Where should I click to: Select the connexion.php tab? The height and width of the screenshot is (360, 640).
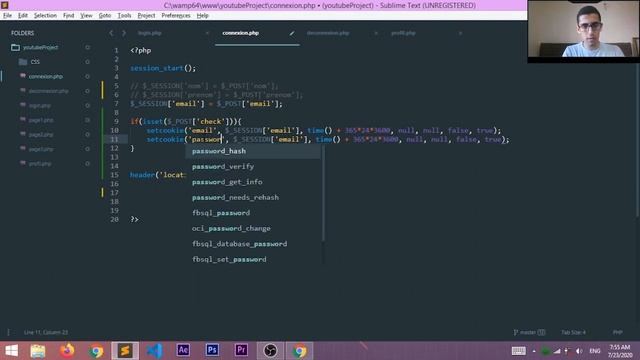(240, 33)
